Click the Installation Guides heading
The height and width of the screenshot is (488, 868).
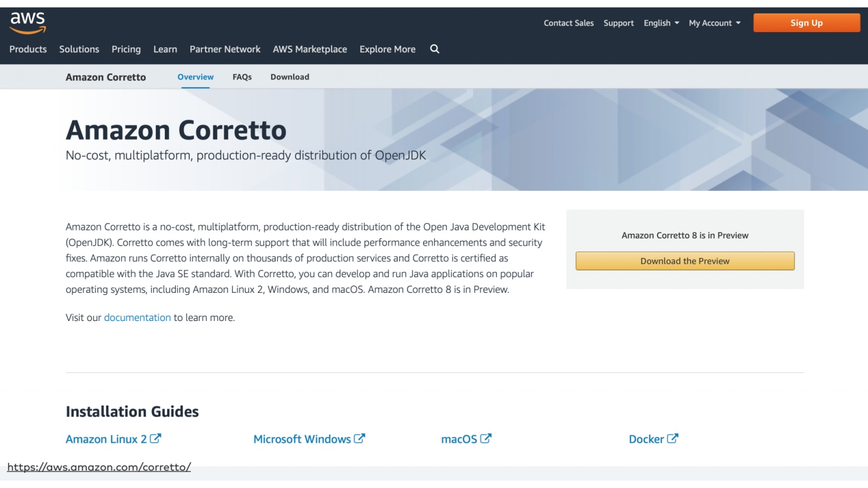[132, 412]
